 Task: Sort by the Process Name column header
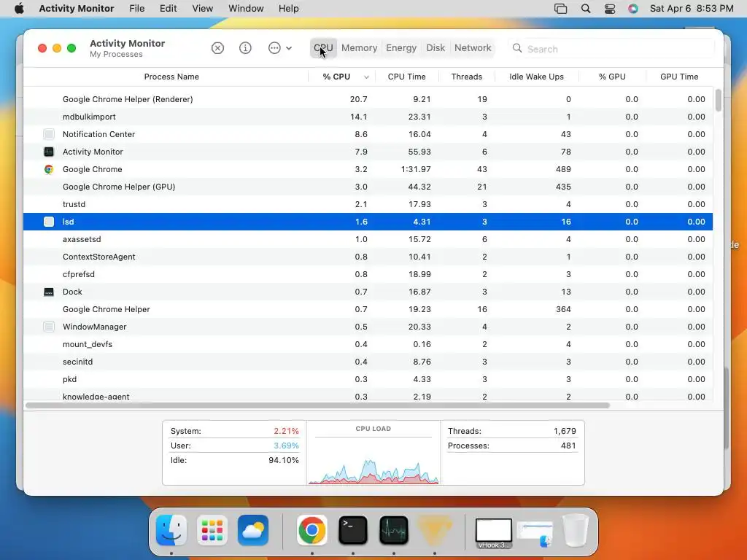pyautogui.click(x=171, y=77)
